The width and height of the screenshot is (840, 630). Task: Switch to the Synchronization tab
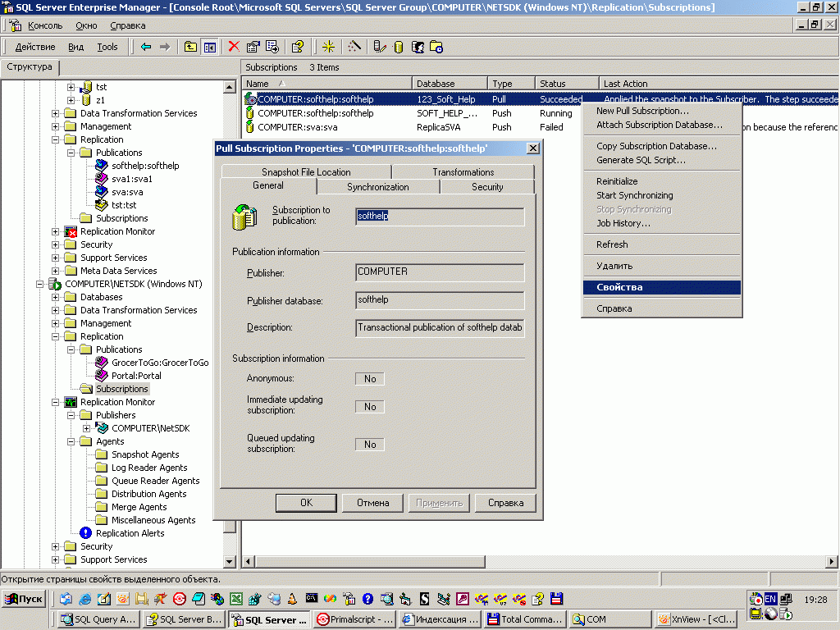[377, 187]
